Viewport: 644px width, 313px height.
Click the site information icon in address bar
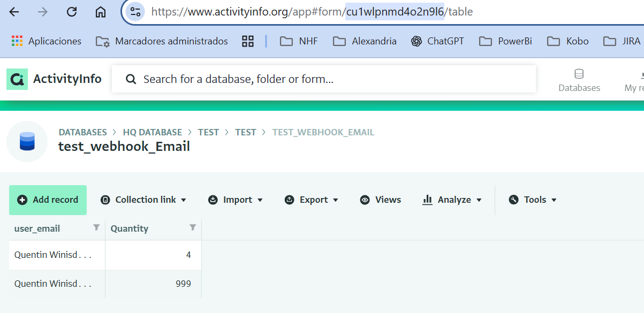click(x=136, y=12)
